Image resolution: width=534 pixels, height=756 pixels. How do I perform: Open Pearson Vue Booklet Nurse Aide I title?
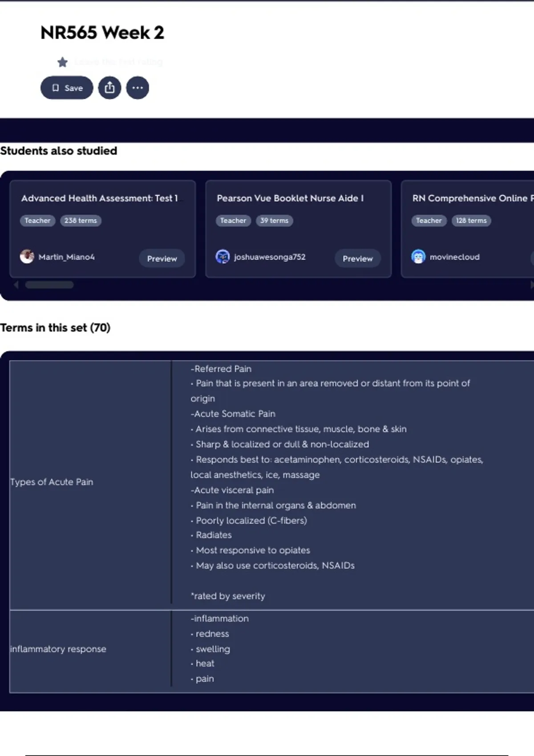click(290, 198)
